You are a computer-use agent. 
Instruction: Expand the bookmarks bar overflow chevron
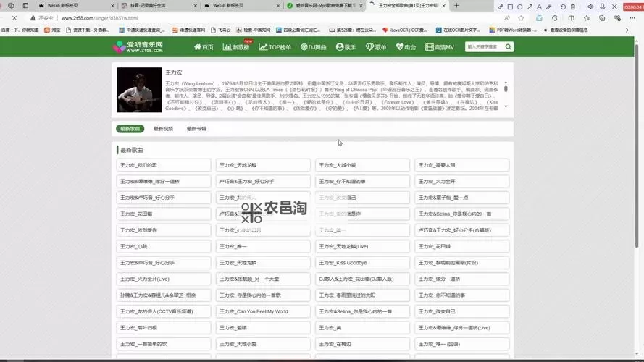pos(627,30)
